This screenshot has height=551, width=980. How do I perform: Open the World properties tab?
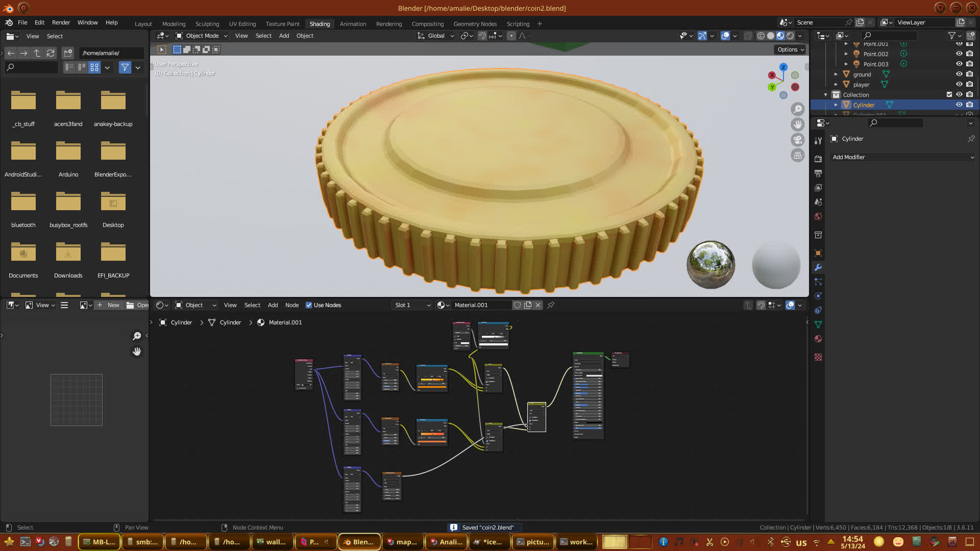tap(818, 216)
